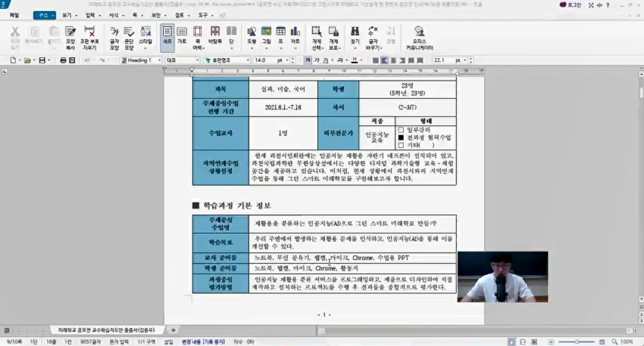644x346 pixels.
Task: Click the save disk icon
Action: coord(42,60)
